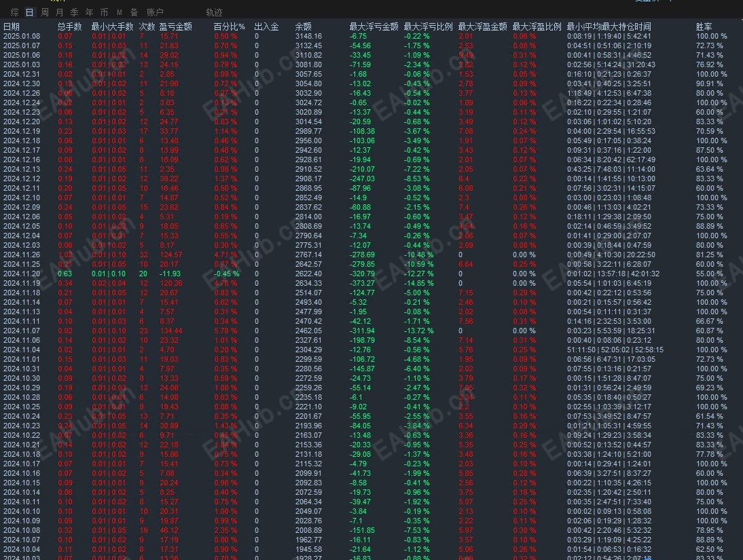743x560 pixels.
Task: Click the 胜率 column header
Action: (x=704, y=26)
